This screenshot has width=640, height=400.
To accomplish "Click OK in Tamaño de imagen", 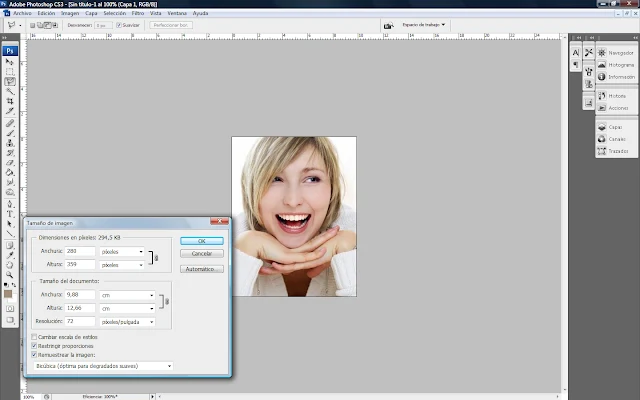I will click(202, 241).
